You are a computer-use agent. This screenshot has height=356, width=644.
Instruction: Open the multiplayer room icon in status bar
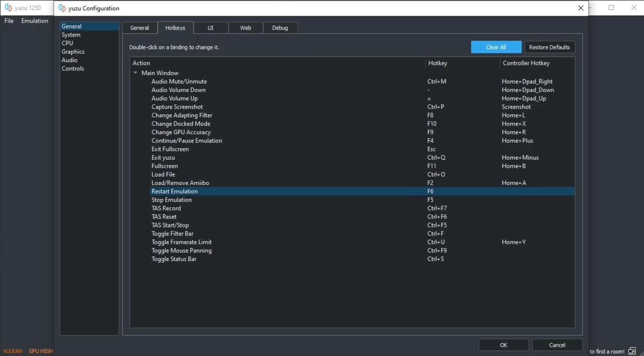[632, 351]
